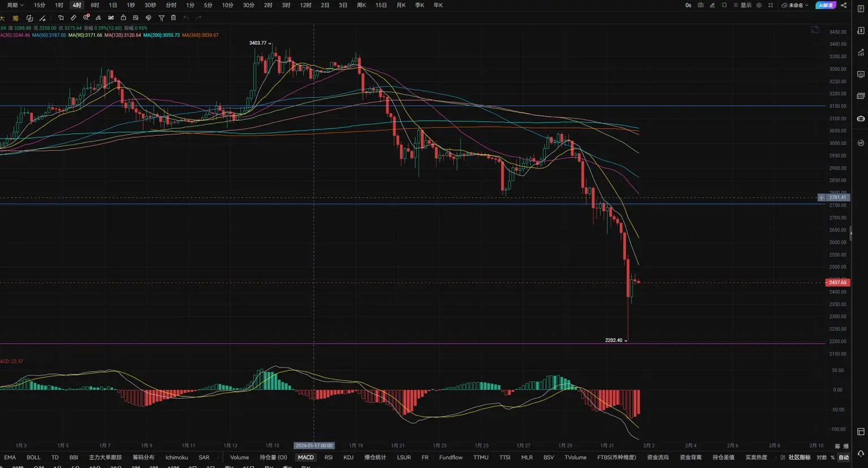Viewport: 868px width, 468px height.
Task: Select the 8时 timeframe
Action: click(x=95, y=5)
